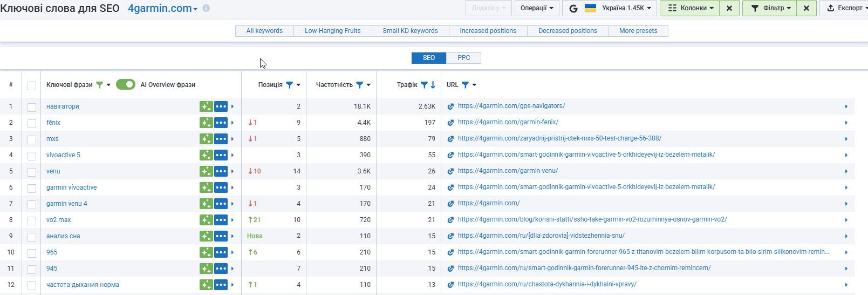The image size is (868, 295).
Task: Click filter icon in Частотність column
Action: tap(359, 85)
